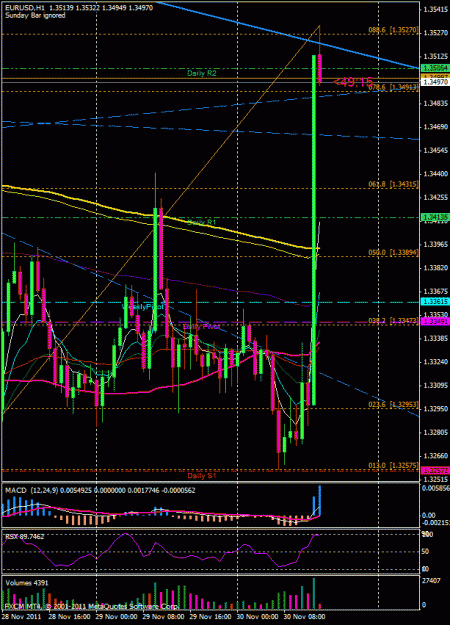Click the Daily S1 support label
Screen dimensions: 450x625
(202, 476)
